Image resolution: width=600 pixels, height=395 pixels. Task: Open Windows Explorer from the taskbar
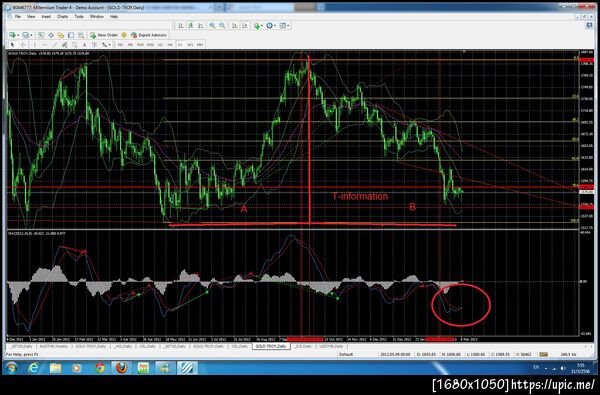(55, 368)
